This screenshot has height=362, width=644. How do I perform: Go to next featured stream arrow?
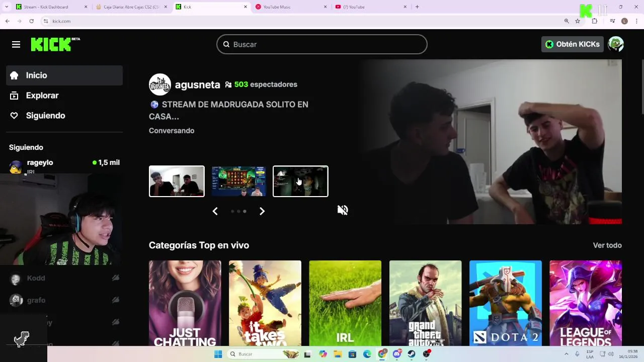click(x=262, y=211)
